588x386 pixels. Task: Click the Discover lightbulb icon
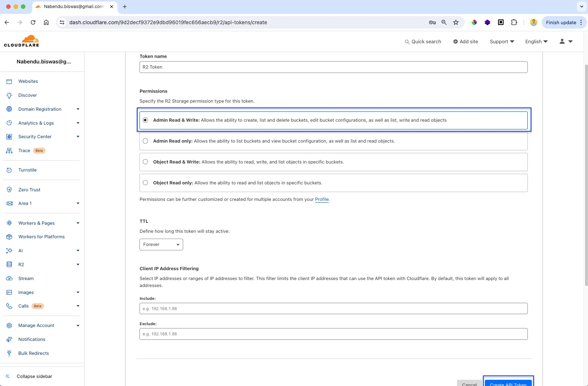click(x=9, y=95)
